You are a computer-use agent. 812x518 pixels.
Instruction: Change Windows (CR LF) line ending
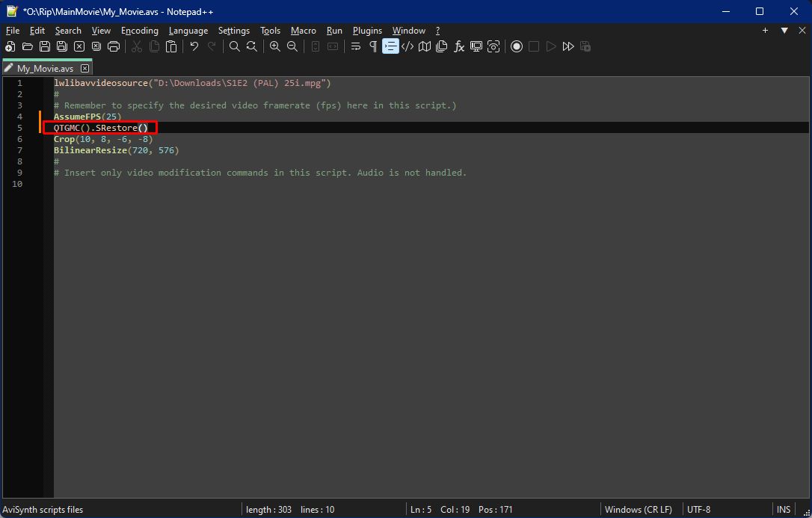(x=638, y=510)
